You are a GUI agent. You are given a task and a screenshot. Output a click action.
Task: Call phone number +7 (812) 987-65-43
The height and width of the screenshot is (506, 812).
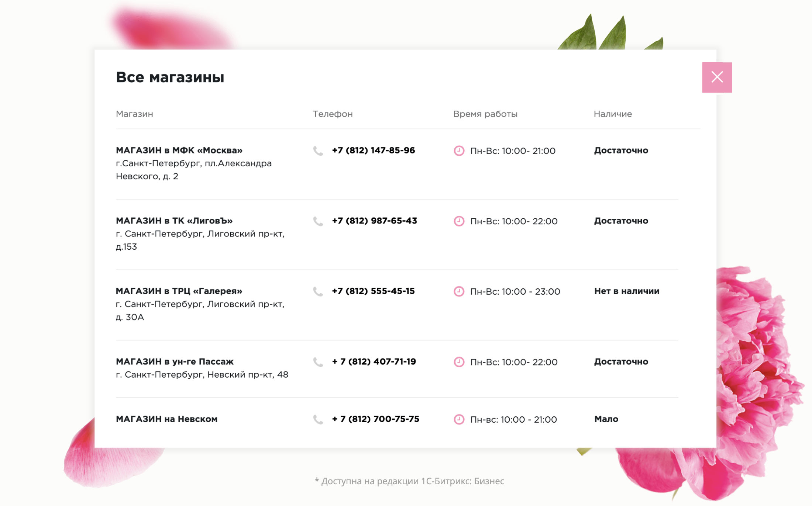pos(374,221)
